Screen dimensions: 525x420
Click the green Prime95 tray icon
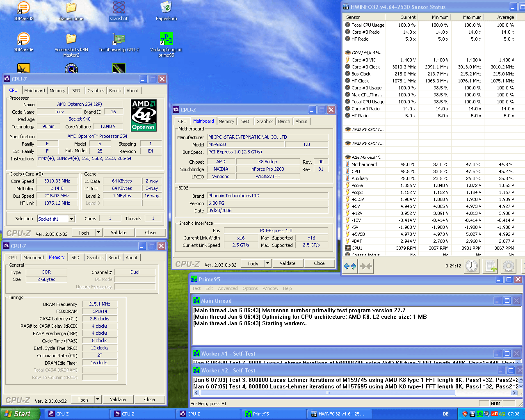point(479,414)
